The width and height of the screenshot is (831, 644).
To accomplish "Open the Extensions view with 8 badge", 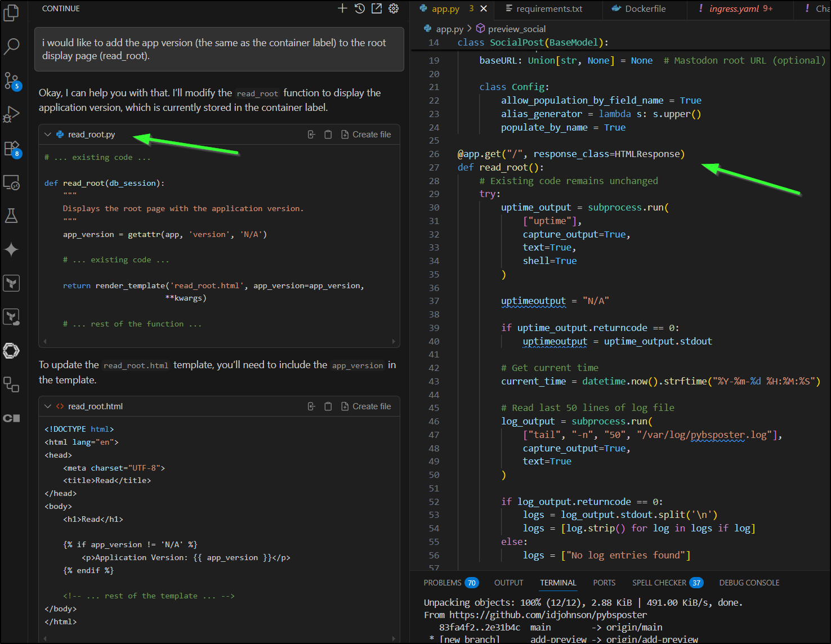I will [x=11, y=149].
